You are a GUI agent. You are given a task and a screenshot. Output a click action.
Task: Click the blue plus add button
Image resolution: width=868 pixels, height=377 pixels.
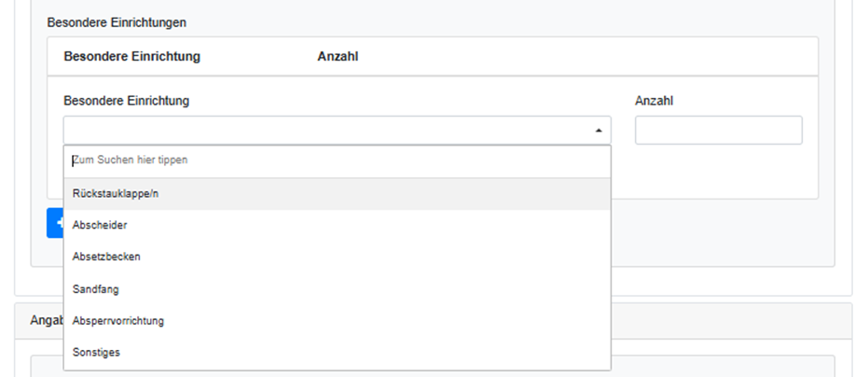[55, 223]
